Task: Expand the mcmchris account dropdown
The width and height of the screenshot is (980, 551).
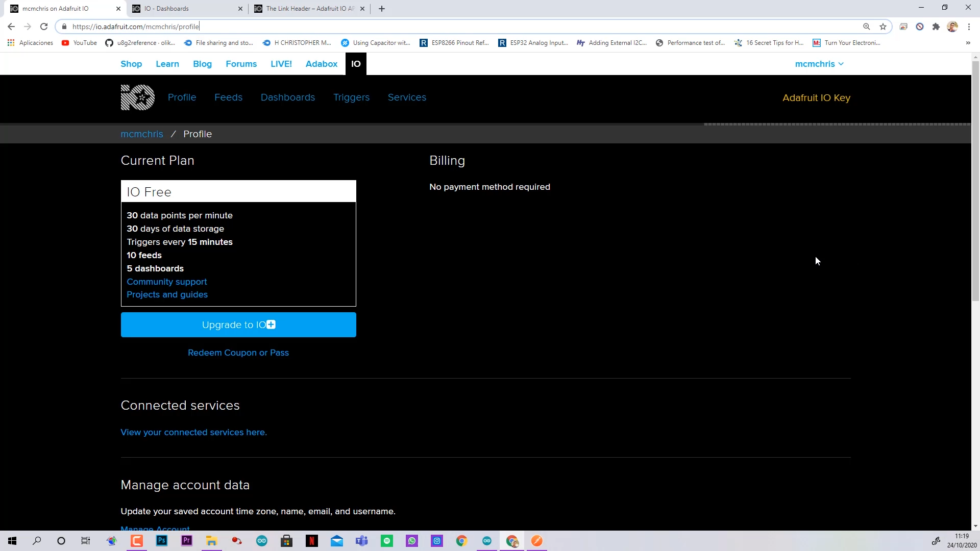Action: (819, 64)
